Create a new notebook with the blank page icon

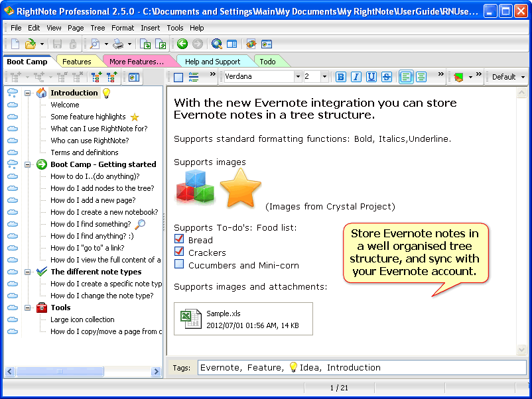coord(15,44)
